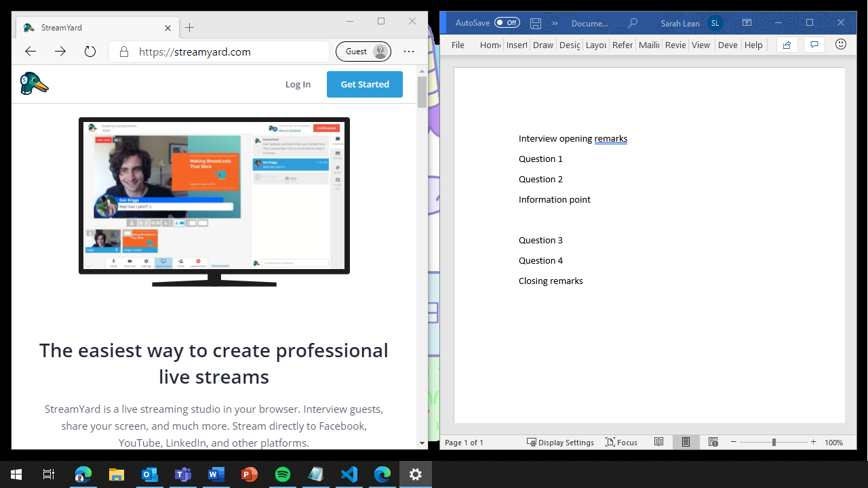Open Outlook from the taskbar

149,474
